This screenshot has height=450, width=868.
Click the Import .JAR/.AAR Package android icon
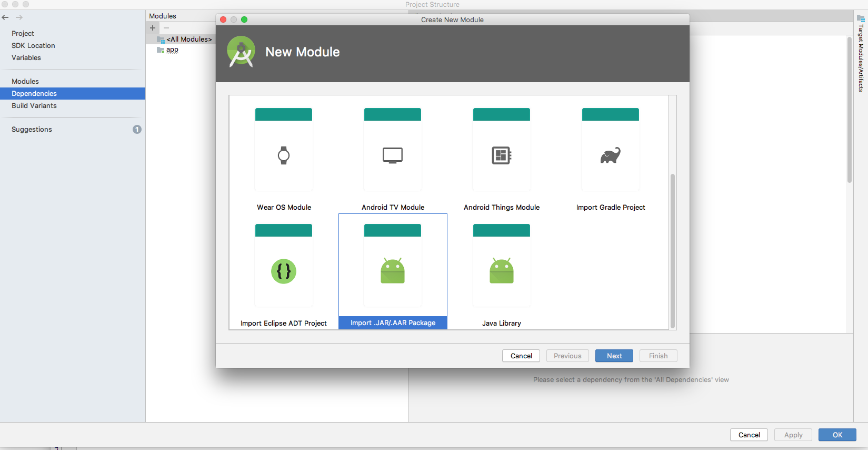(x=393, y=270)
